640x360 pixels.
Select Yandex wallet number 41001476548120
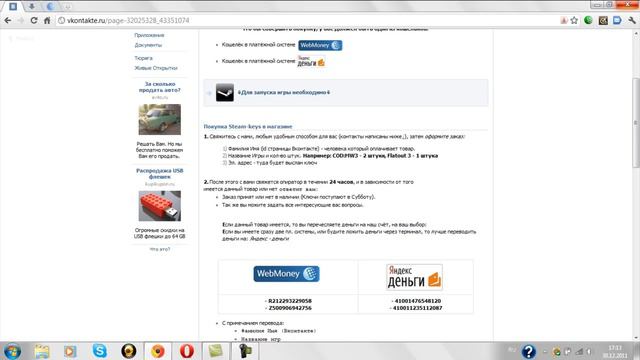pyautogui.click(x=417, y=301)
